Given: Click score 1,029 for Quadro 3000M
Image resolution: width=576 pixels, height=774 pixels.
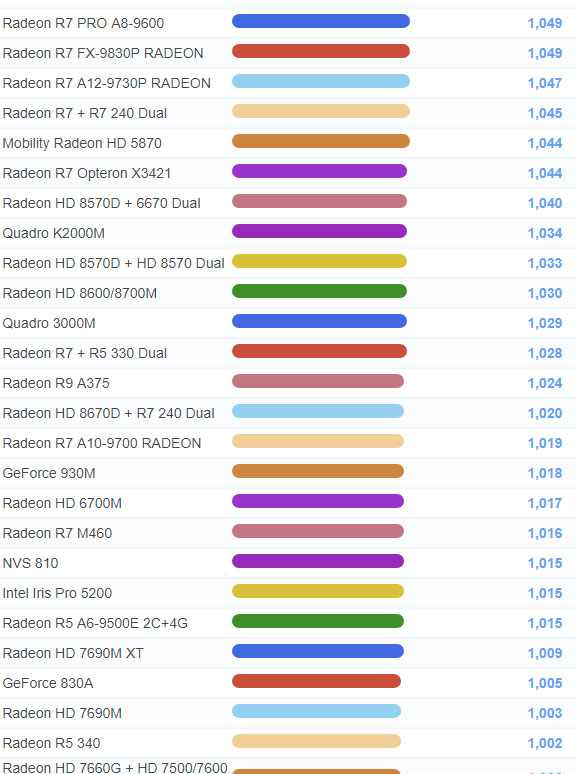Looking at the screenshot, I should (545, 323).
